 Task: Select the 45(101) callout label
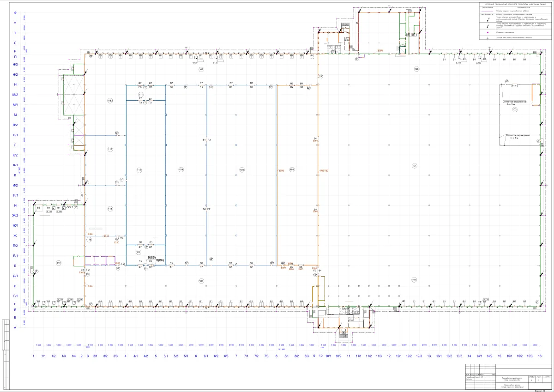coord(411,35)
